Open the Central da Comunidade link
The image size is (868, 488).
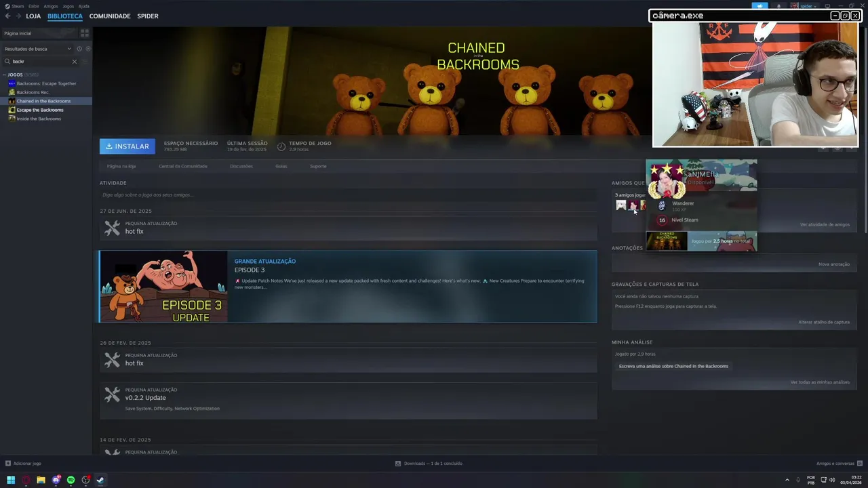point(183,166)
